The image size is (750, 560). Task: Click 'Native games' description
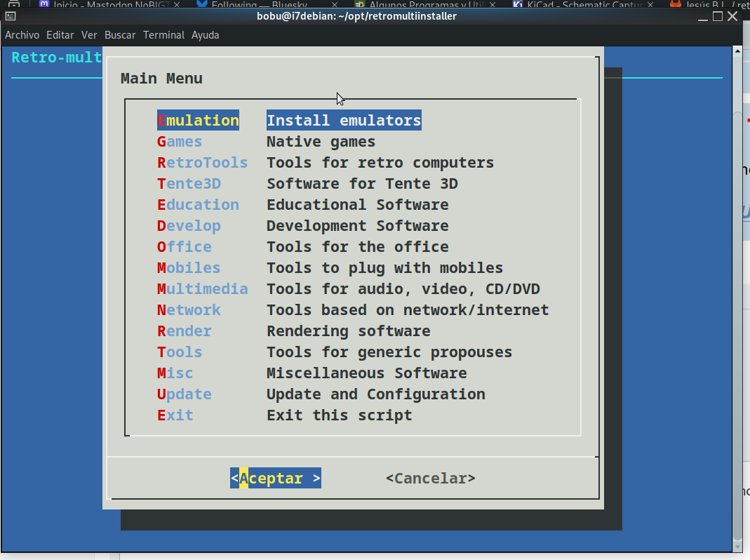click(321, 142)
